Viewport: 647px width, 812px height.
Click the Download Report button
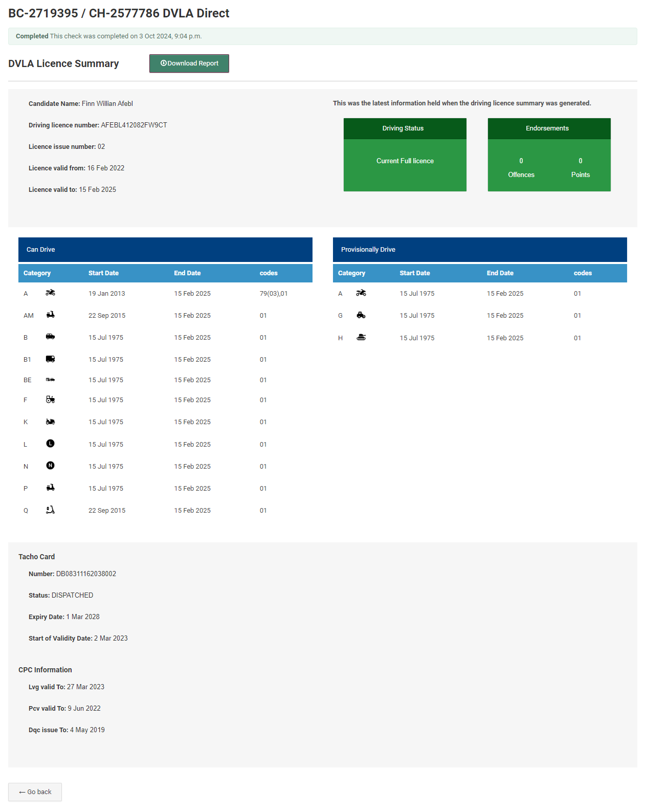pyautogui.click(x=189, y=63)
